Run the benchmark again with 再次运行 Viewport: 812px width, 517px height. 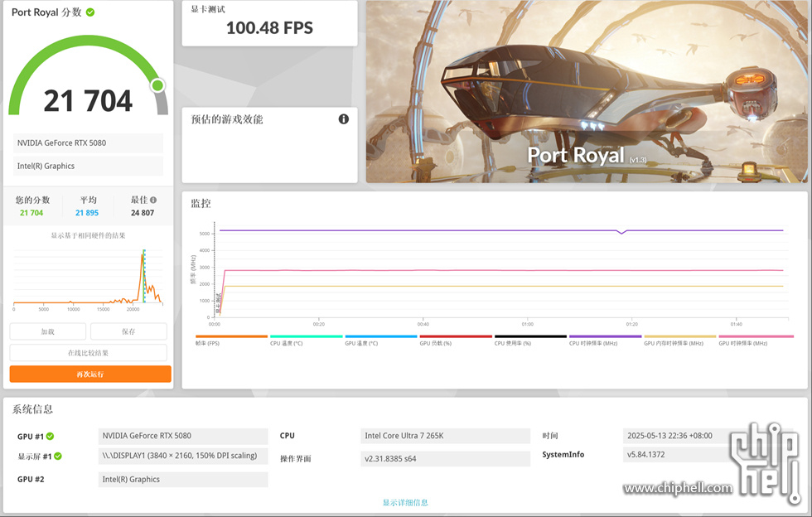(90, 374)
